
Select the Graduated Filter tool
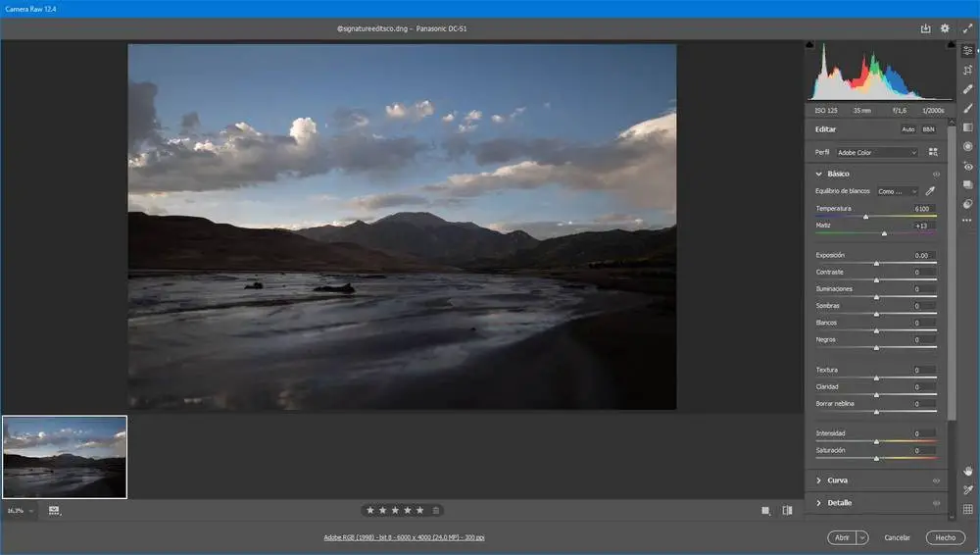pos(967,127)
